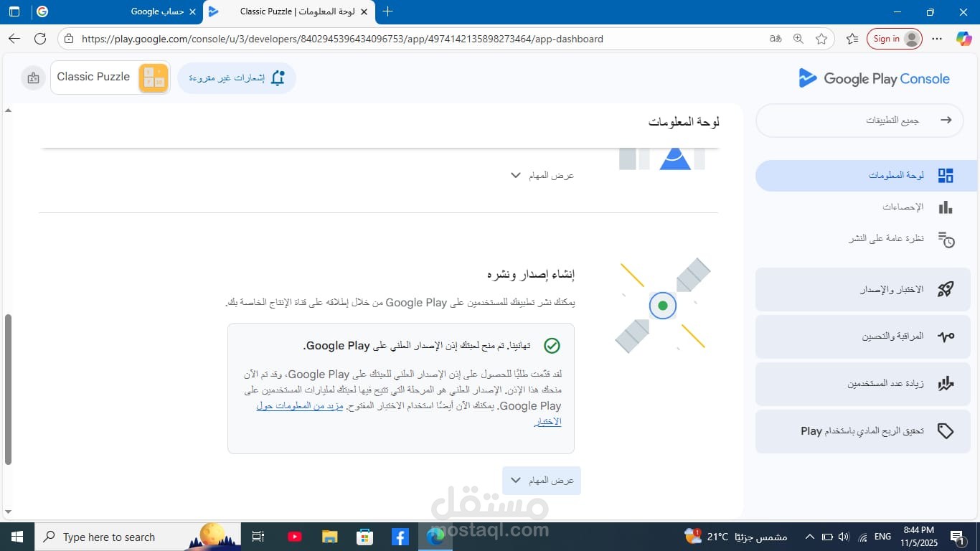Open the browser Settings and more menu
Viewport: 980px width, 551px height.
[937, 39]
